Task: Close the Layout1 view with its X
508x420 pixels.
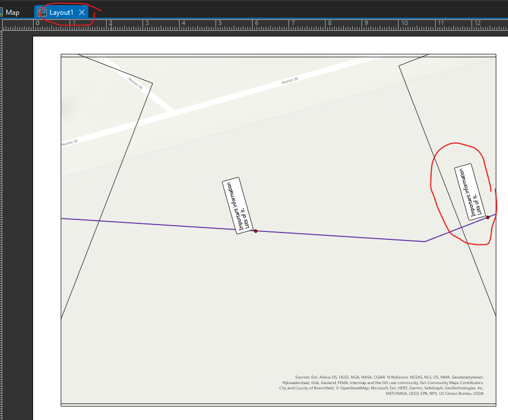Action: (81, 11)
